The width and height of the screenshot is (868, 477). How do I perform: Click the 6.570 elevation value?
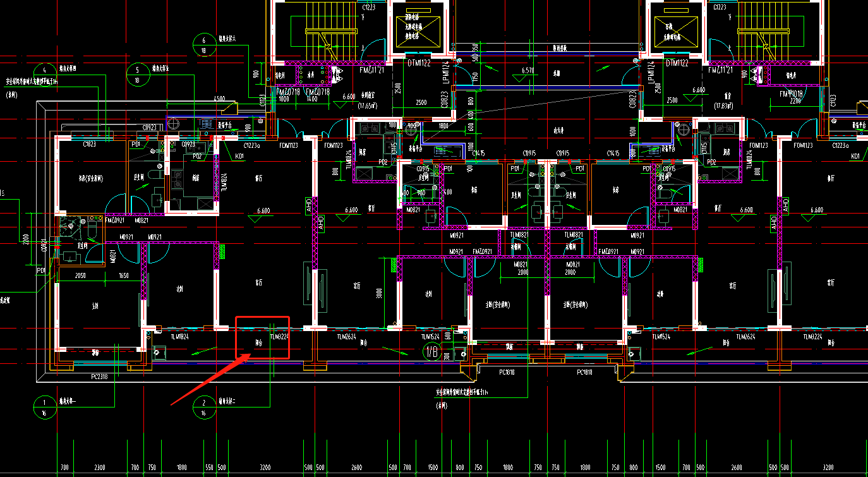(528, 70)
